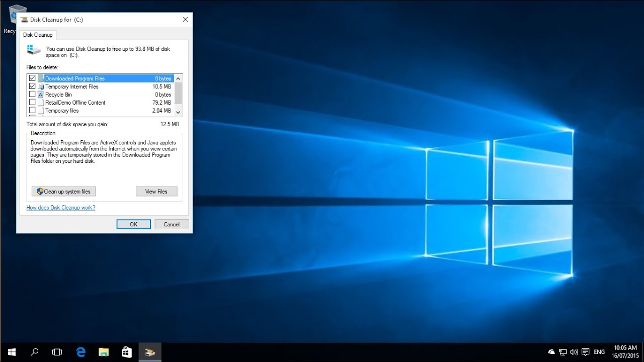Uncheck Temporary Internet Files checkbox
Viewport: 644px width, 362px height.
point(32,86)
